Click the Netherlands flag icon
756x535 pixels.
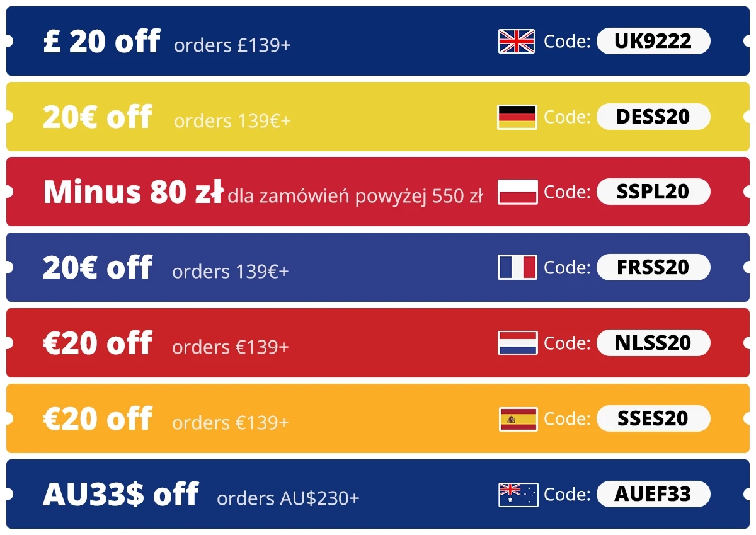click(x=517, y=343)
